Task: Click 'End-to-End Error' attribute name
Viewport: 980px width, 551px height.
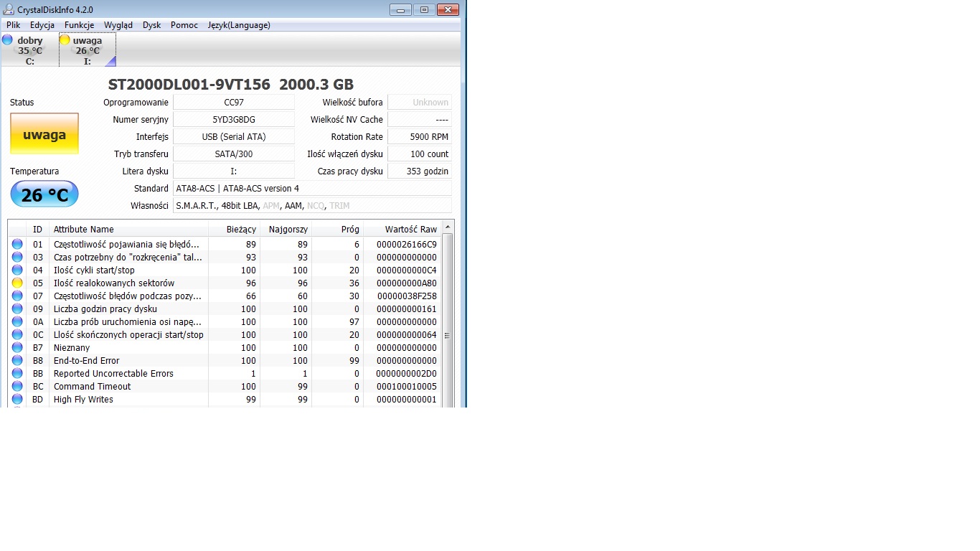Action: click(87, 361)
